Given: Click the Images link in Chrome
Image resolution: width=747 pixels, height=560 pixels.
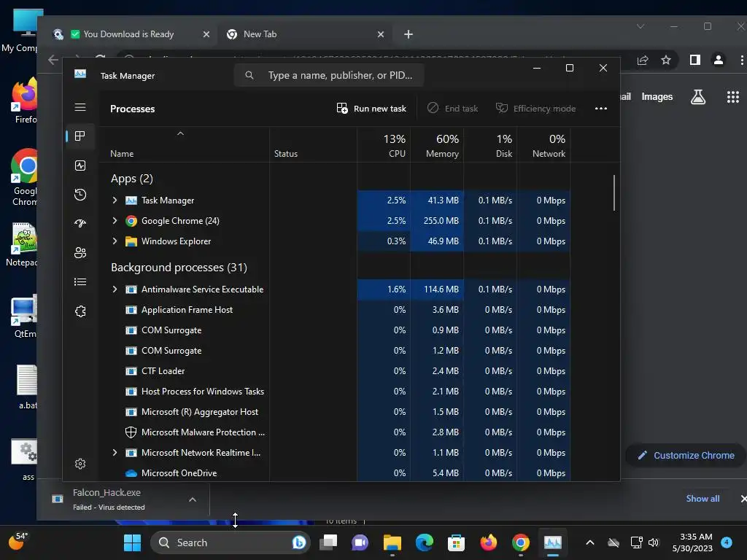Looking at the screenshot, I should point(657,97).
